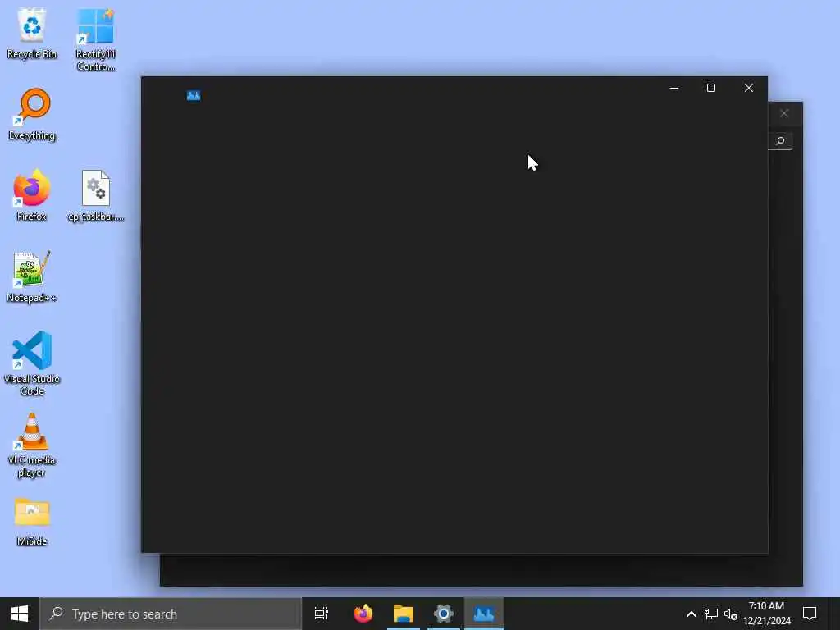
Task: Open the Start menu
Action: coord(20,614)
